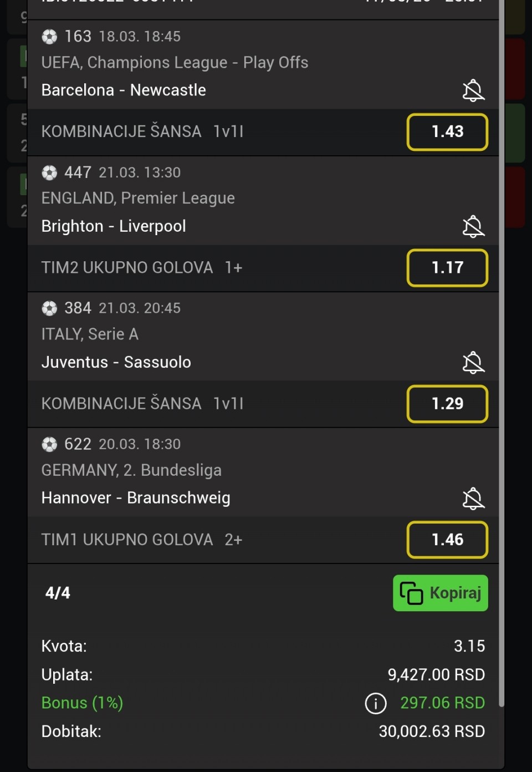Click soccer ball icon for match 163
This screenshot has height=772, width=532.
49,37
